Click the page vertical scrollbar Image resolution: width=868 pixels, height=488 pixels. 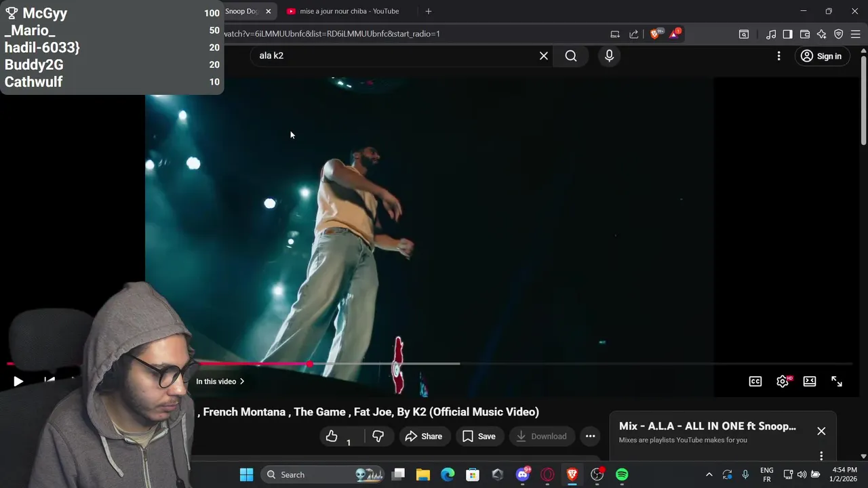click(x=863, y=102)
